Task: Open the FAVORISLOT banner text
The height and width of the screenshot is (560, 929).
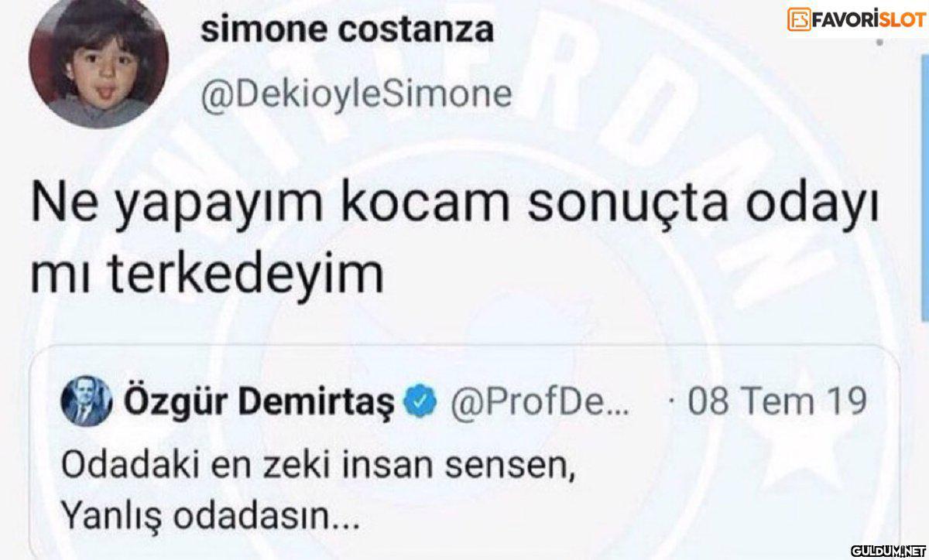Action: click(x=869, y=19)
